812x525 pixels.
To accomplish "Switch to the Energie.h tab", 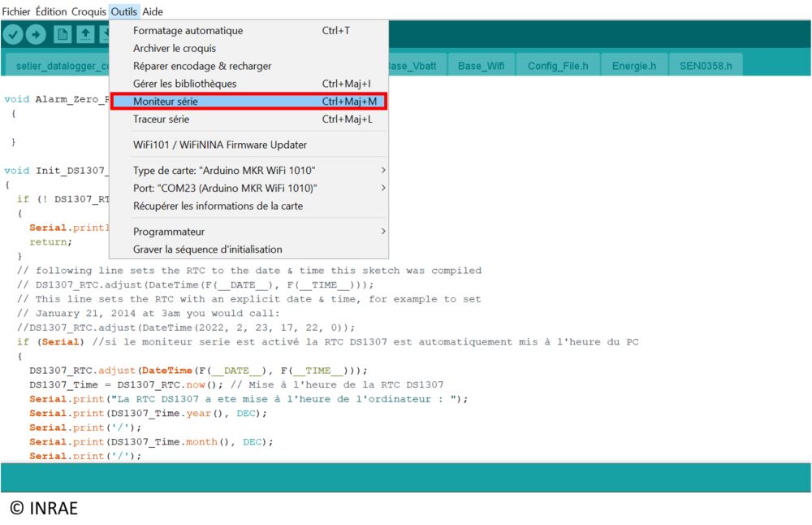I will pos(633,66).
